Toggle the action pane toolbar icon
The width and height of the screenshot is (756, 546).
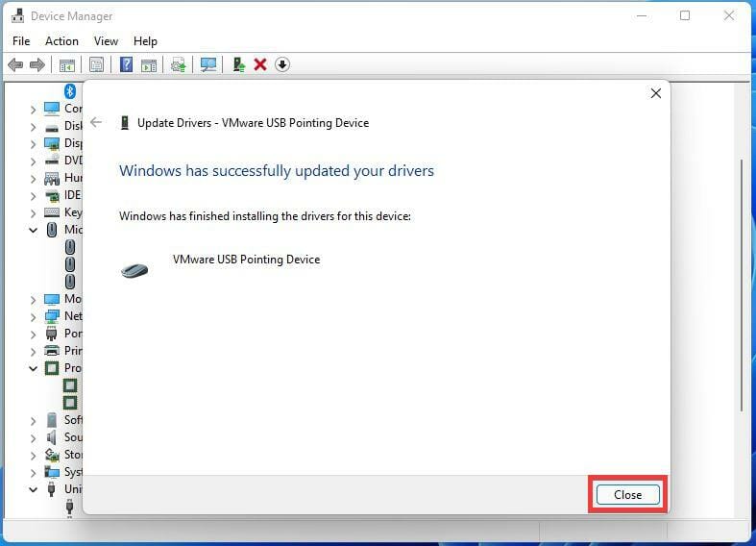(x=149, y=64)
